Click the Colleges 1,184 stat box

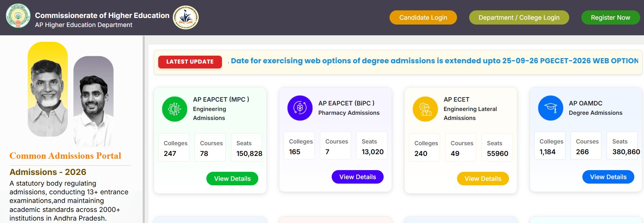point(550,146)
